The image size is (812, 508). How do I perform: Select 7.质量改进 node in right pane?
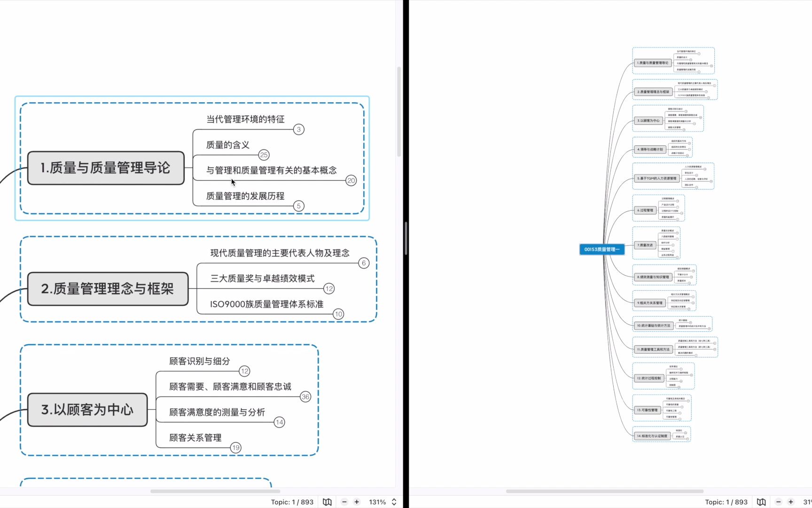coord(645,245)
